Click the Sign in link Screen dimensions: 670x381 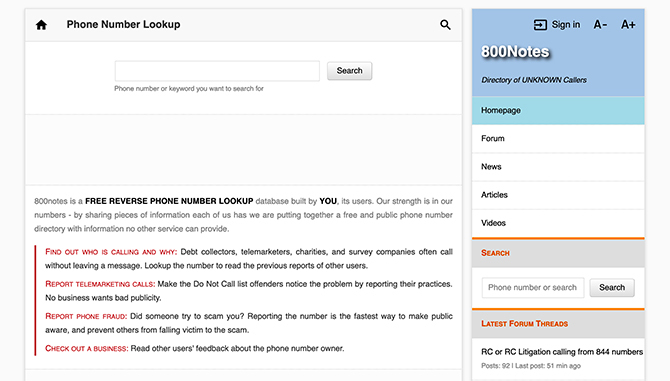coord(566,25)
